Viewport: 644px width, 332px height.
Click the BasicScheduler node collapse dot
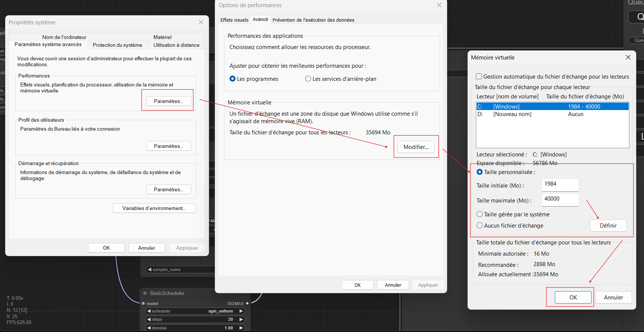coord(145,293)
